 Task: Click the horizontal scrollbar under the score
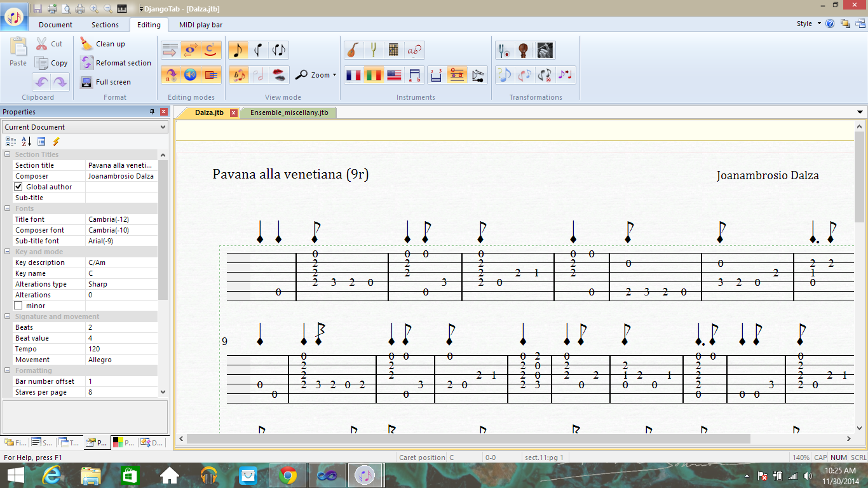468,438
